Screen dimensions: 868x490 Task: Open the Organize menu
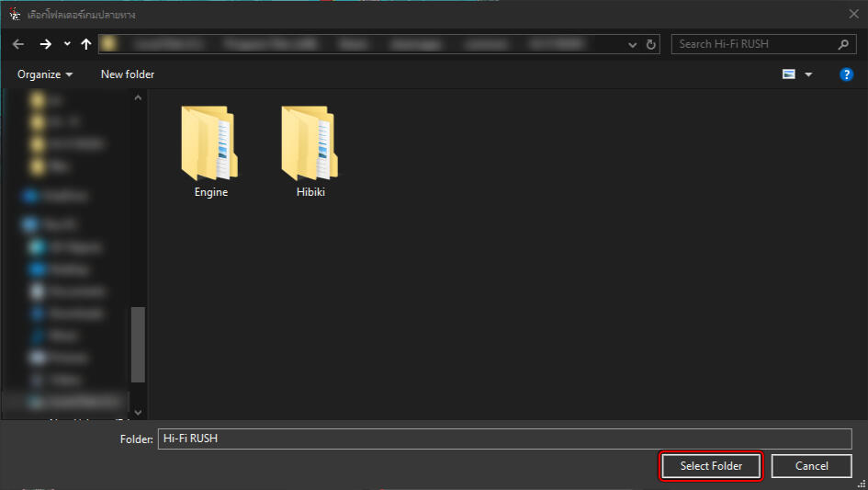[44, 74]
